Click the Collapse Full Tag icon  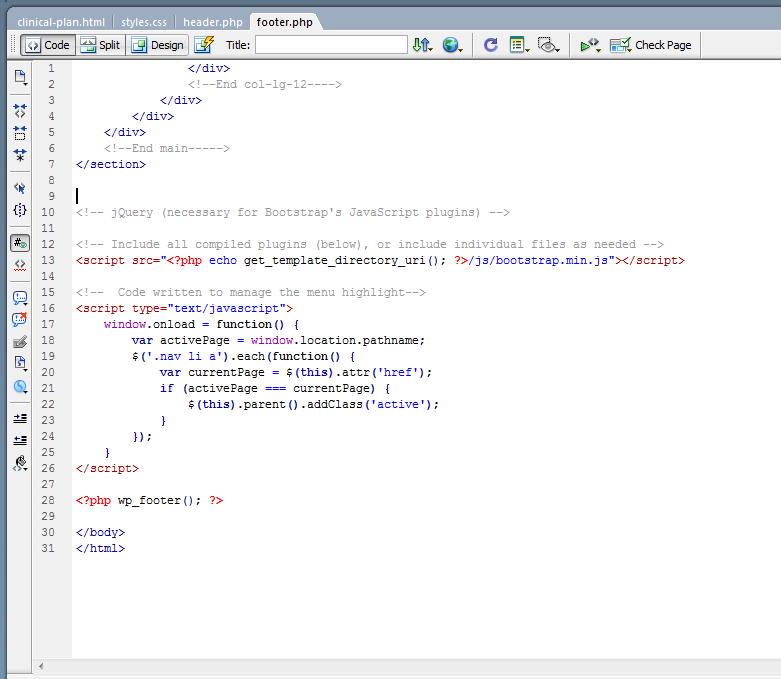coord(20,111)
